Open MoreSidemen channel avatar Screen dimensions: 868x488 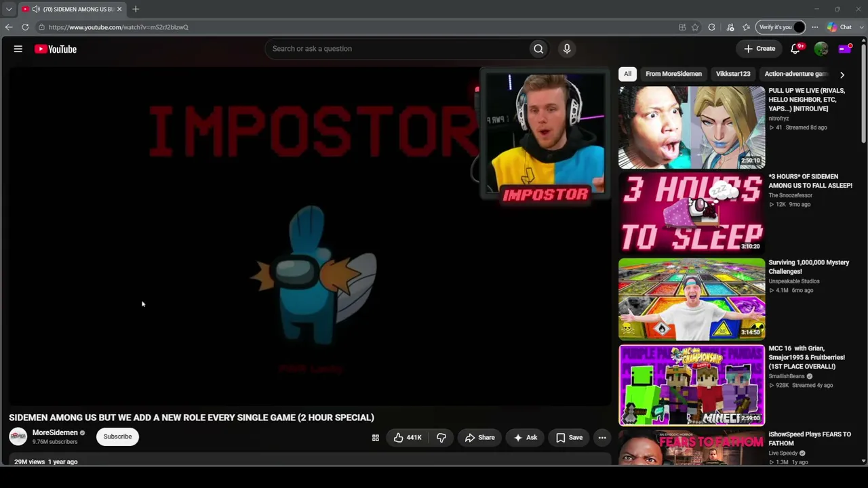18,436
